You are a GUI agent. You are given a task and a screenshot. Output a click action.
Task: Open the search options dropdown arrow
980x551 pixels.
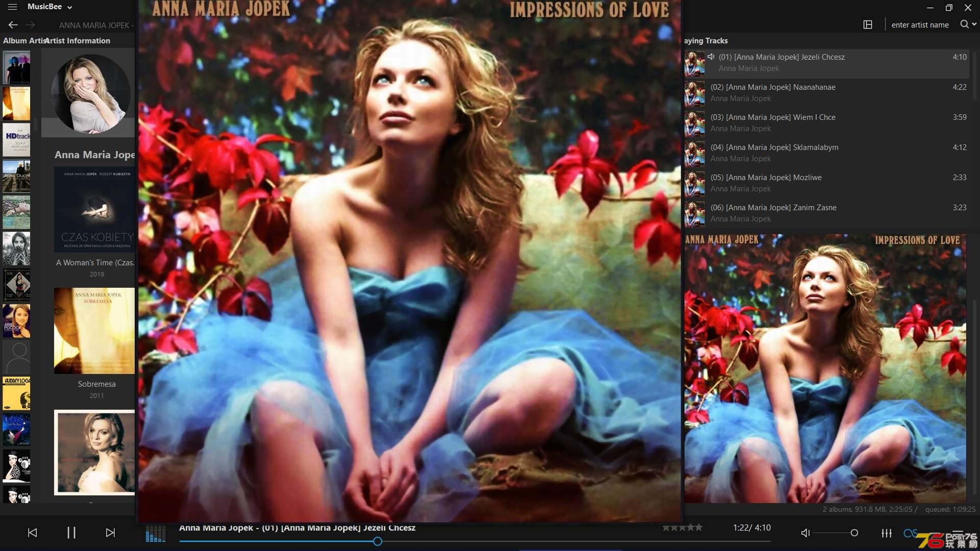pyautogui.click(x=974, y=24)
